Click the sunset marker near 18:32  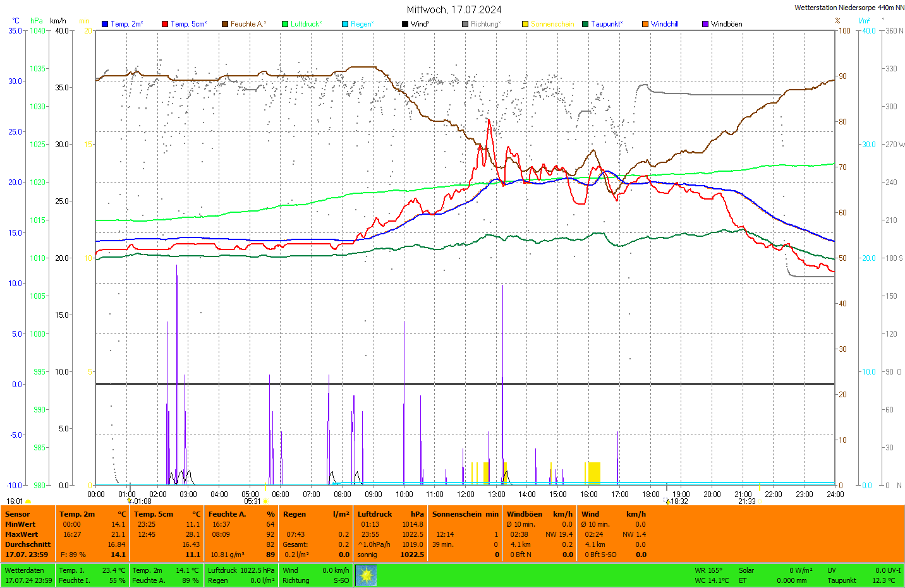[x=667, y=501]
